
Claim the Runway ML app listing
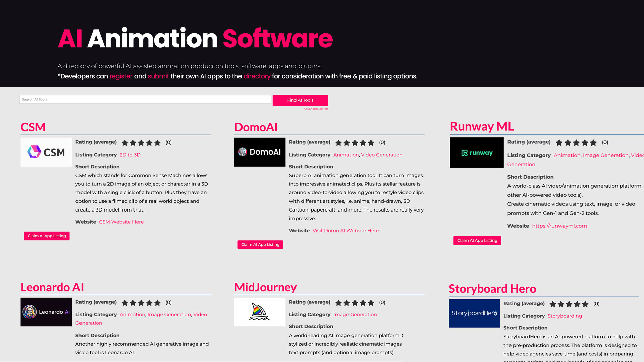coord(477,240)
